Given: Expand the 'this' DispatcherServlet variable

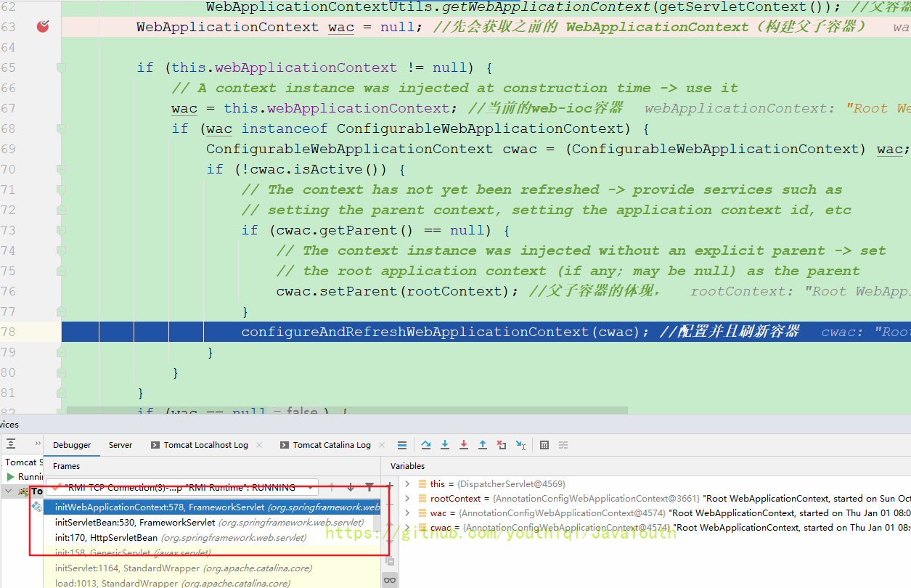Looking at the screenshot, I should [407, 484].
